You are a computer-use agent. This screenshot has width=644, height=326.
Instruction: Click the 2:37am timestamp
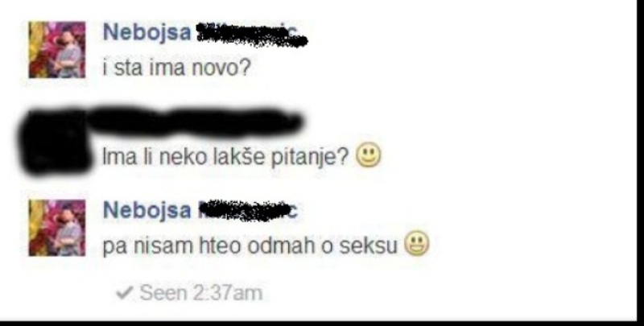(x=227, y=293)
